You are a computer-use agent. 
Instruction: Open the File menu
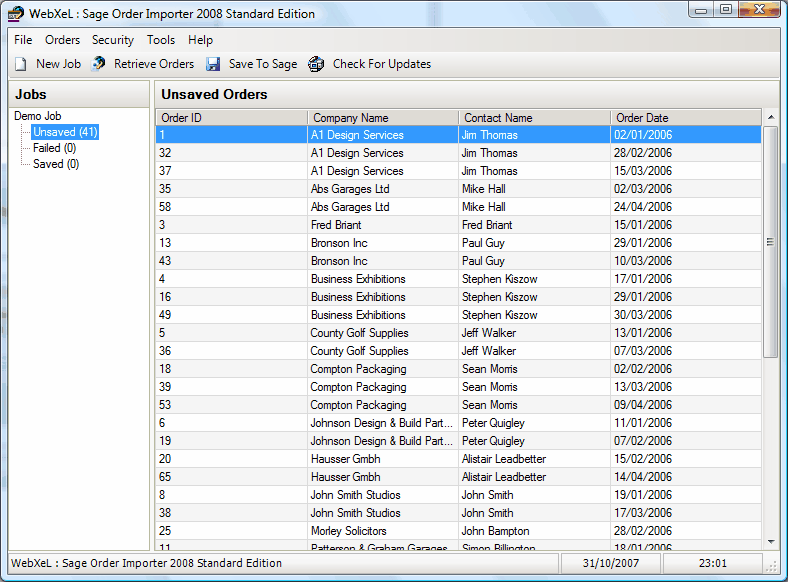click(23, 40)
